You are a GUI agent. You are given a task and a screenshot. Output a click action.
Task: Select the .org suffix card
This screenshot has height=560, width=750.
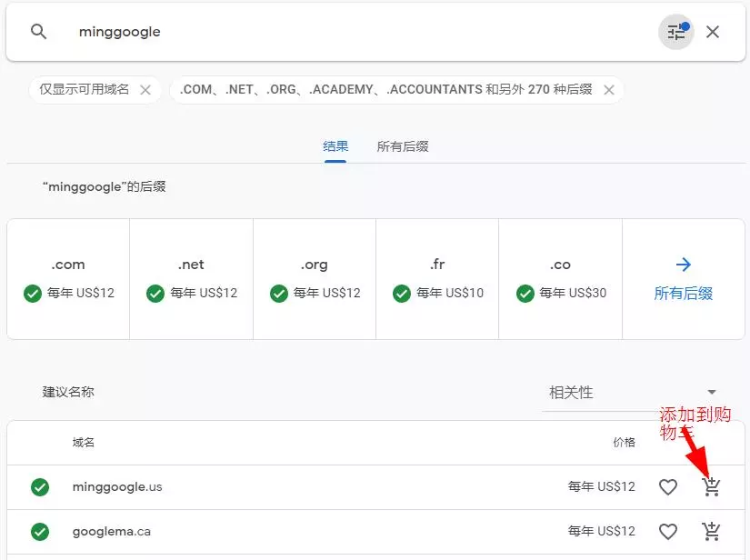click(x=315, y=279)
